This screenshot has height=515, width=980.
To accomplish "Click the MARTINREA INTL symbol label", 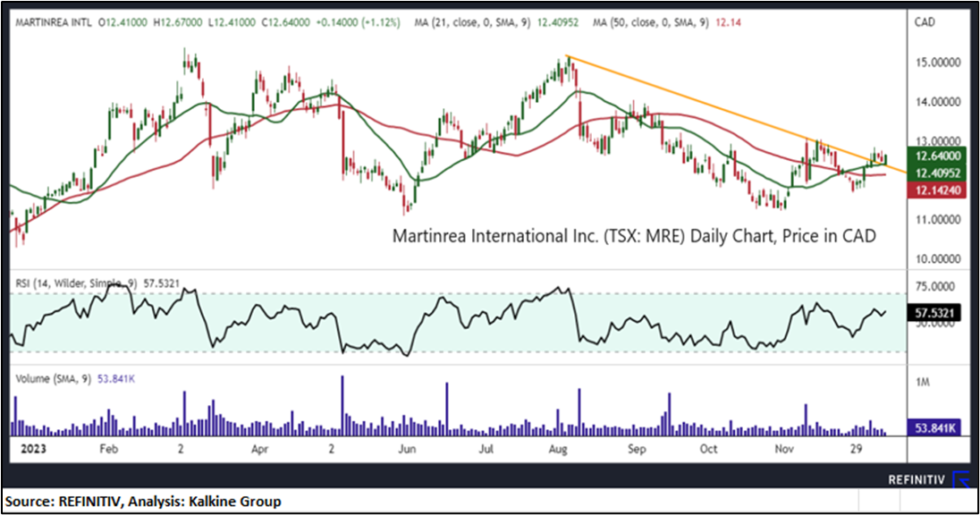I will coord(53,22).
